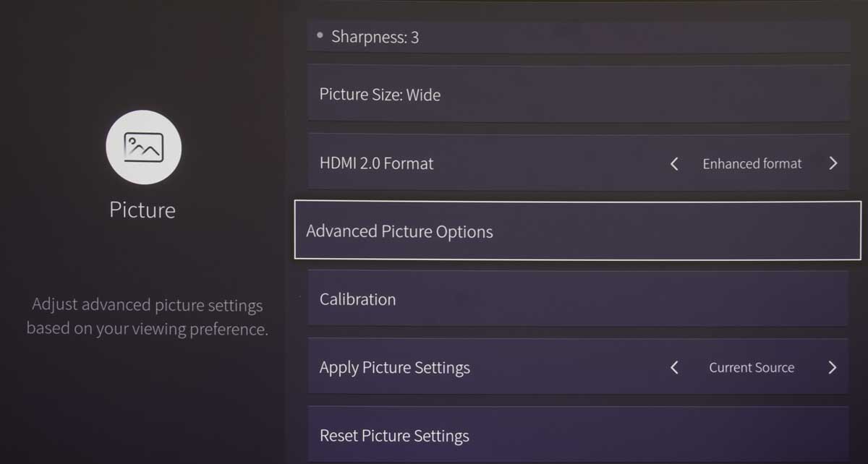This screenshot has height=464, width=868.
Task: Click the Picture heading under the icon
Action: (x=142, y=210)
